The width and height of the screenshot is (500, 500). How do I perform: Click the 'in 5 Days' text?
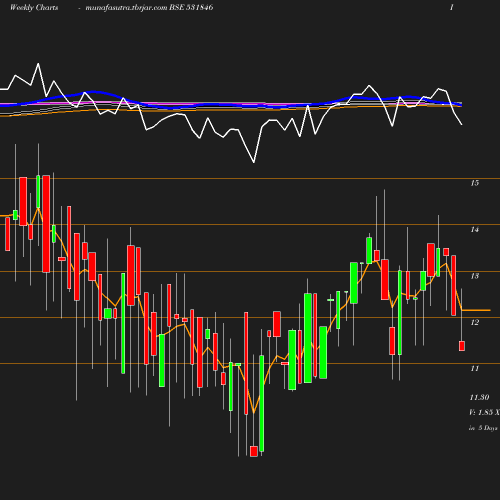coord(483,428)
